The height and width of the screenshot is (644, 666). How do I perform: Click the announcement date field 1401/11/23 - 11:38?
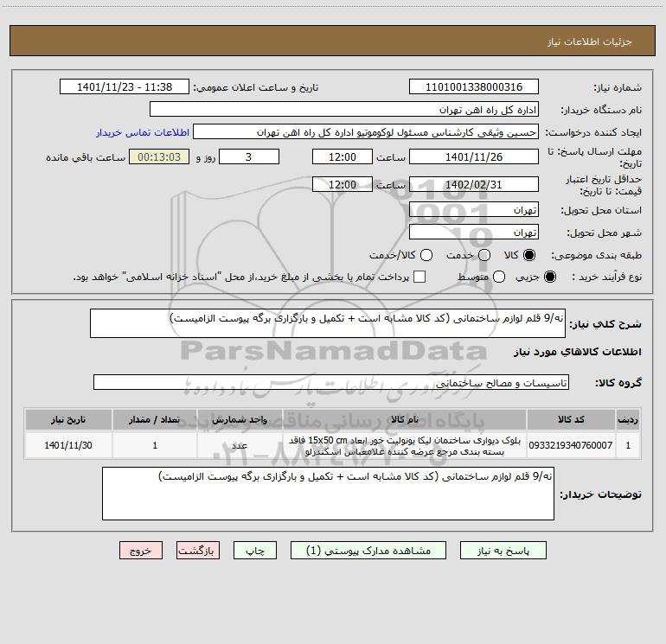[125, 87]
